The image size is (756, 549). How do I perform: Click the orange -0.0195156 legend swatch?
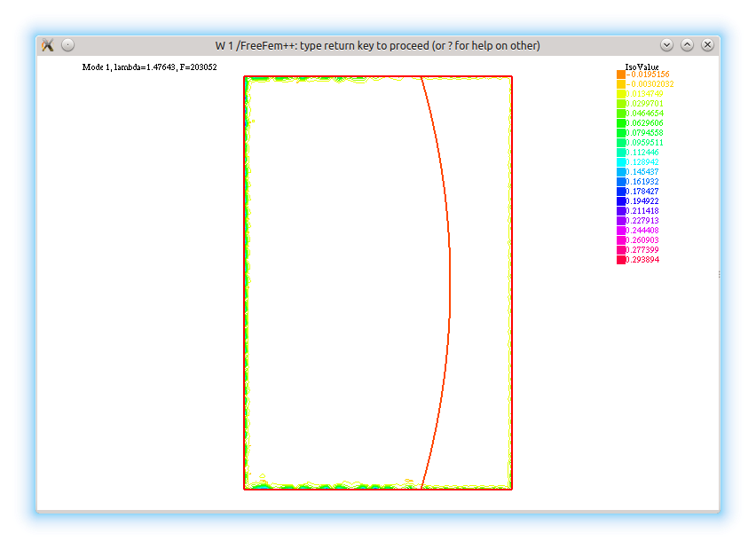click(x=621, y=75)
